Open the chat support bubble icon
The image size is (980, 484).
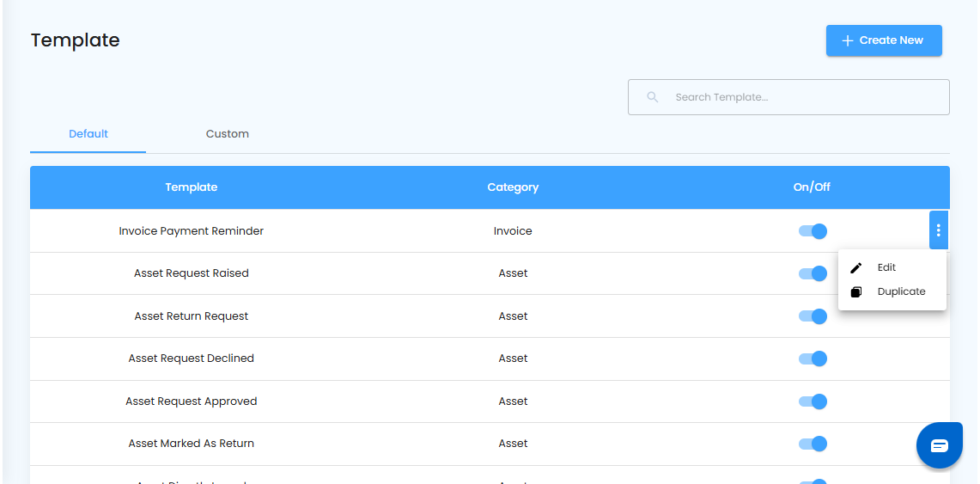click(x=939, y=445)
